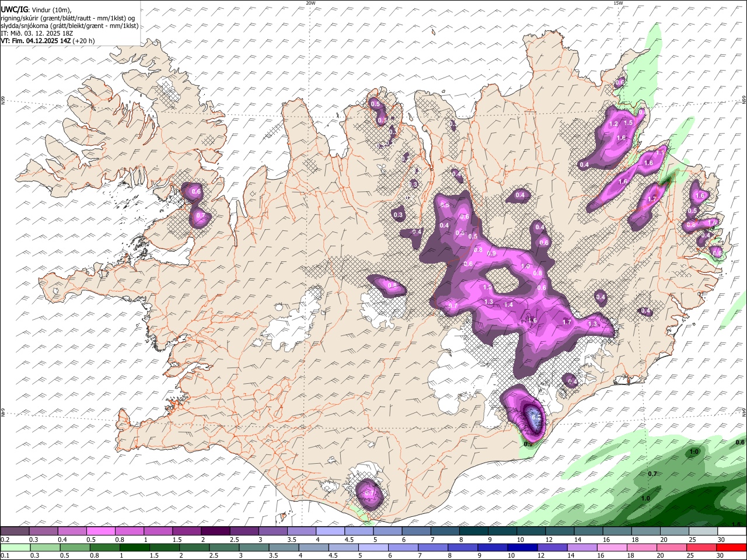Select the darkest purple upper swatch between 2 and 2.5
This screenshot has height=560, width=747.
(215, 531)
